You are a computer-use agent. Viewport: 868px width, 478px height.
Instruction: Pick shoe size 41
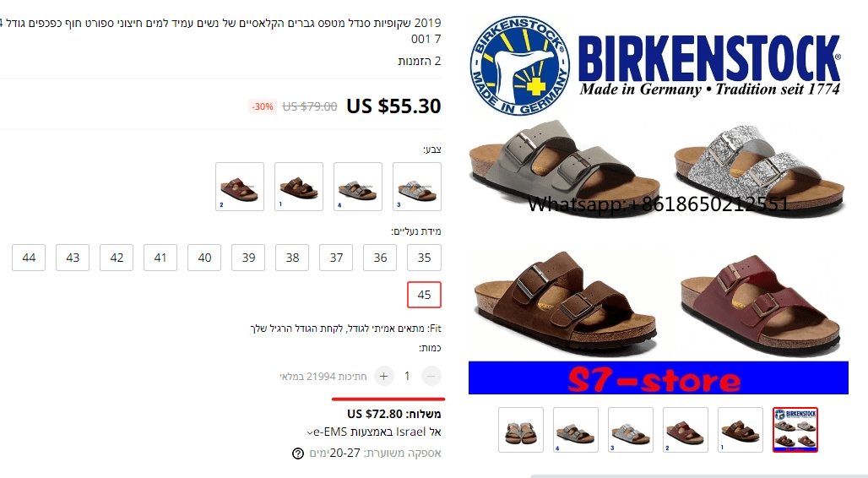pos(160,258)
